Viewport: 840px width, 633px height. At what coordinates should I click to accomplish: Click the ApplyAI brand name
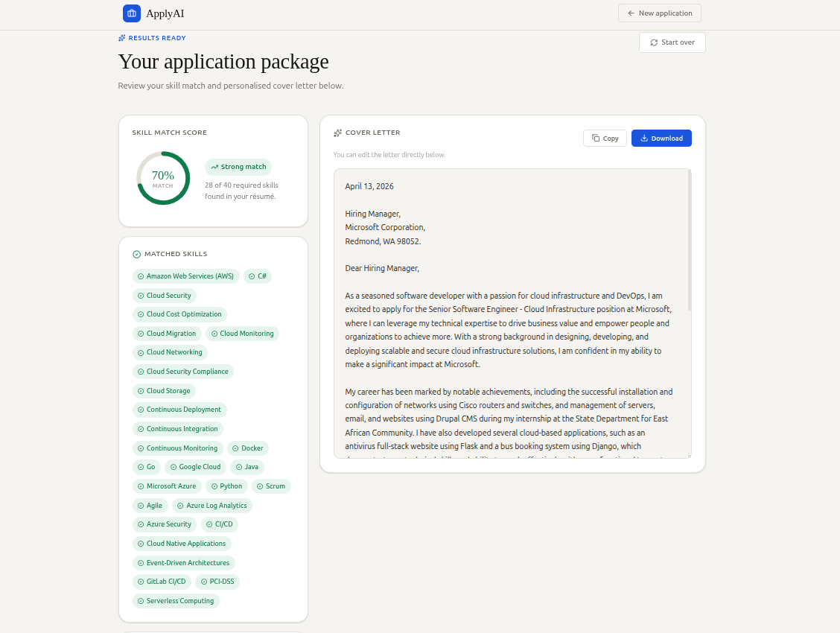(165, 13)
